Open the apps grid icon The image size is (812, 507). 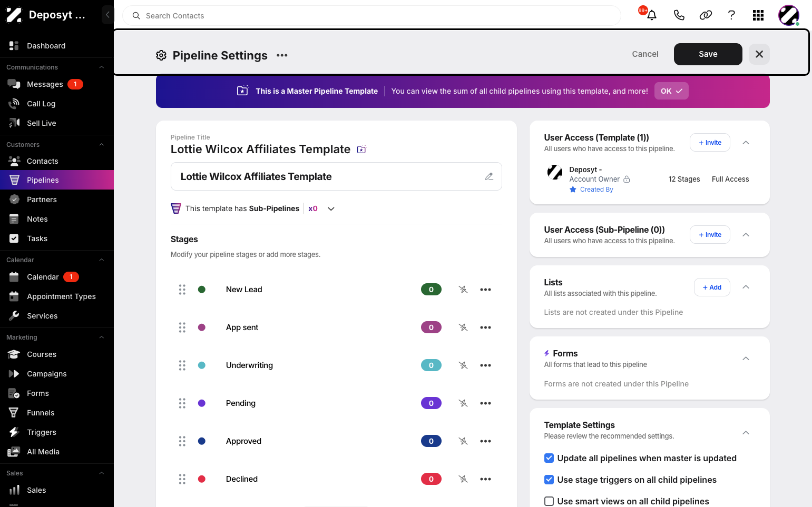point(758,15)
